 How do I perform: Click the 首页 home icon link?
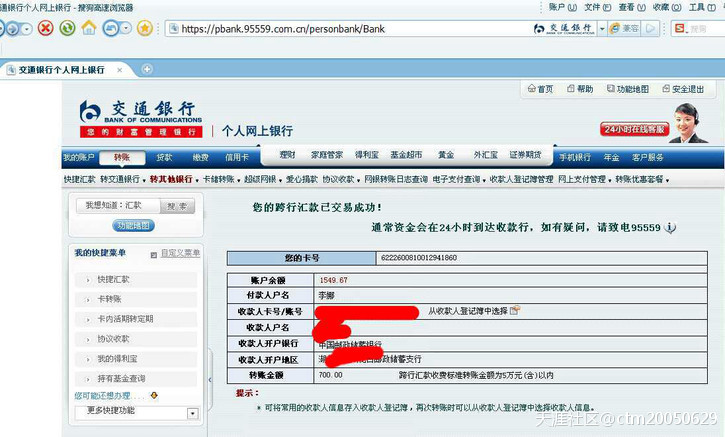pyautogui.click(x=541, y=89)
